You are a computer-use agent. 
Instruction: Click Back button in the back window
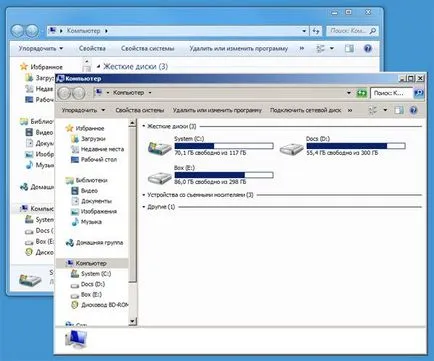point(18,31)
